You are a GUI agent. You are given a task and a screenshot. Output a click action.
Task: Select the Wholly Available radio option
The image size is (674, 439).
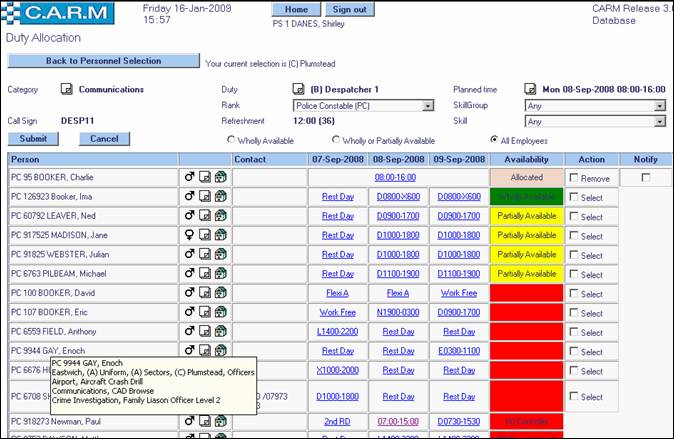[x=232, y=140]
